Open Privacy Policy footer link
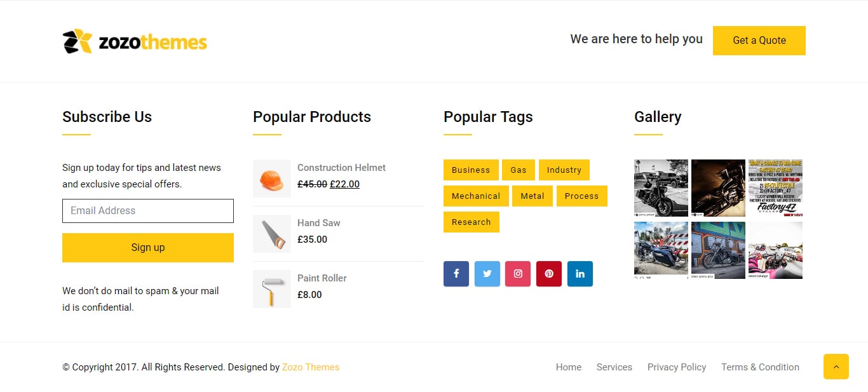This screenshot has height=392, width=868. (677, 367)
